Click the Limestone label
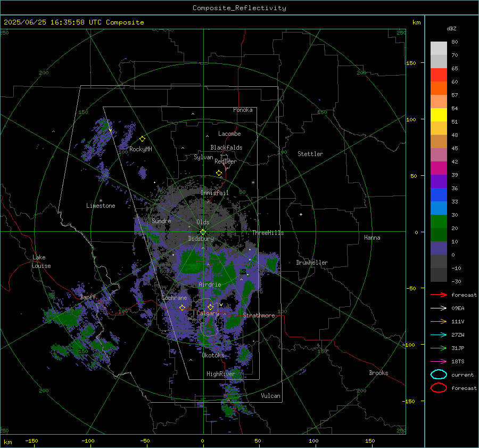Image resolution: width=479 pixels, height=448 pixels. (101, 206)
